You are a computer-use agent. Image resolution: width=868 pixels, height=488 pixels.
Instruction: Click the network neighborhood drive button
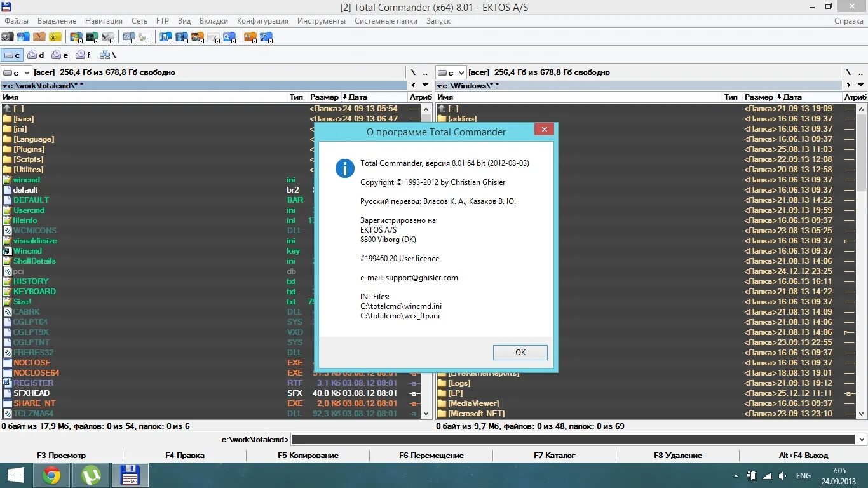pyautogui.click(x=108, y=55)
